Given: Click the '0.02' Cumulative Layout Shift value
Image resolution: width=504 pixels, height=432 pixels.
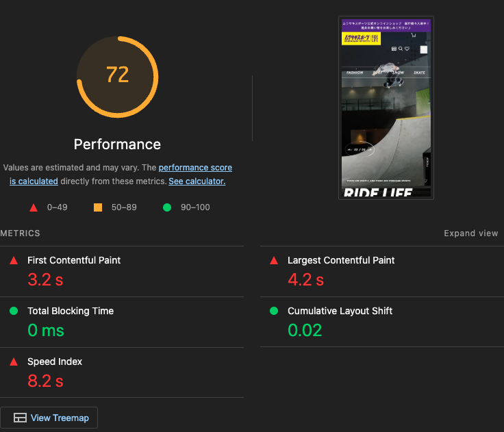Looking at the screenshot, I should [x=305, y=330].
